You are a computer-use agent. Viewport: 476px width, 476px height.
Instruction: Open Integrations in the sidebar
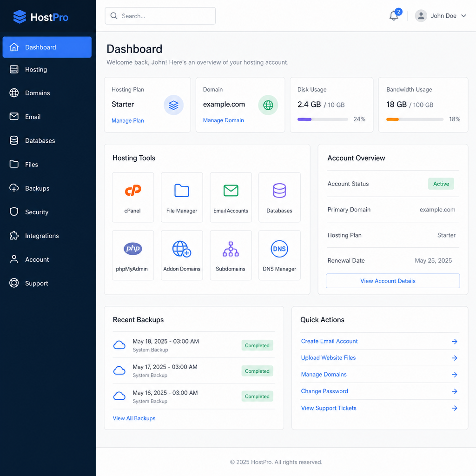[47, 236]
